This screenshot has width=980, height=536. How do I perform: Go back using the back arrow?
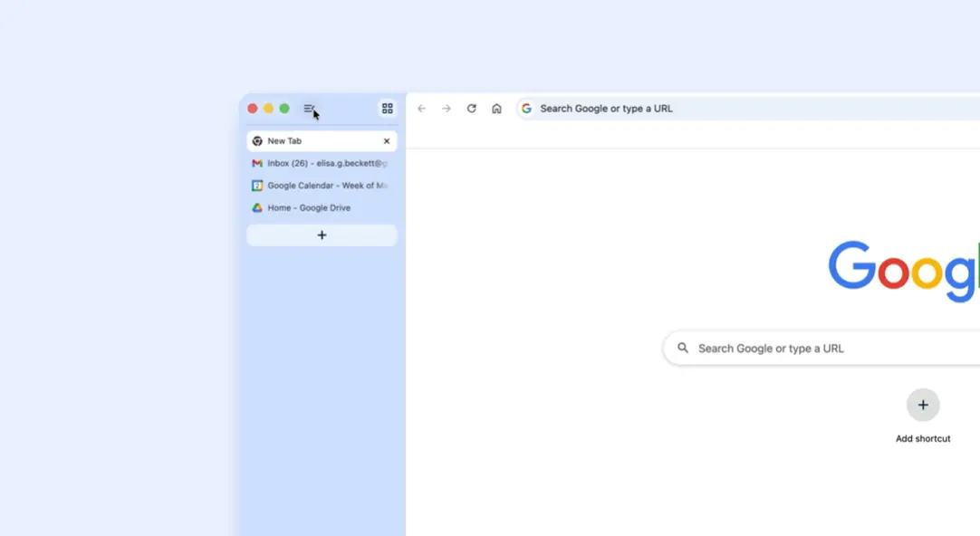pos(421,109)
